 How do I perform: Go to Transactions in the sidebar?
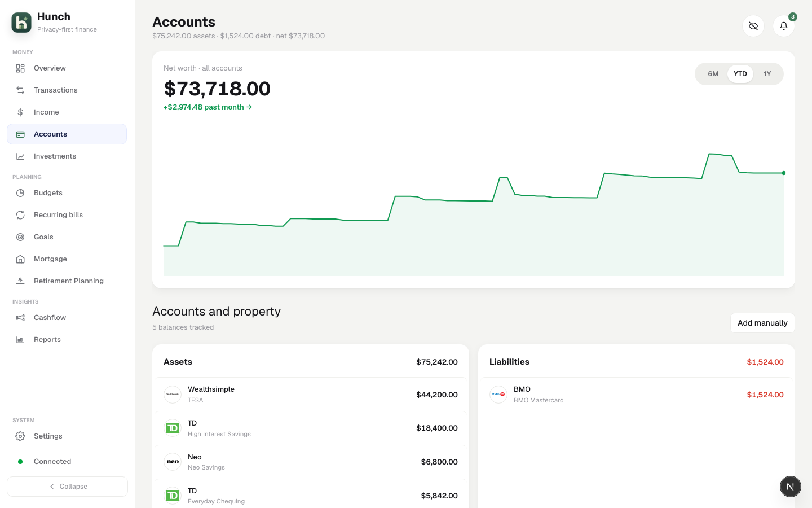click(67, 90)
